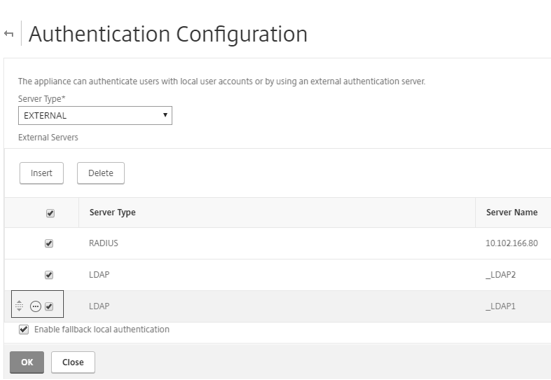The height and width of the screenshot is (380, 551).
Task: Click the External Servers label
Action: [x=48, y=137]
